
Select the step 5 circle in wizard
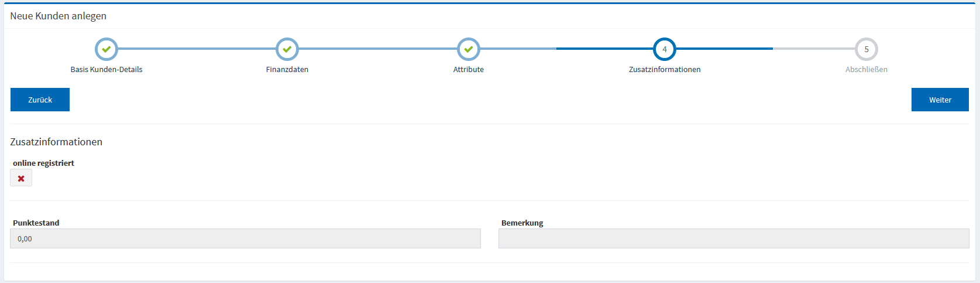click(x=866, y=49)
